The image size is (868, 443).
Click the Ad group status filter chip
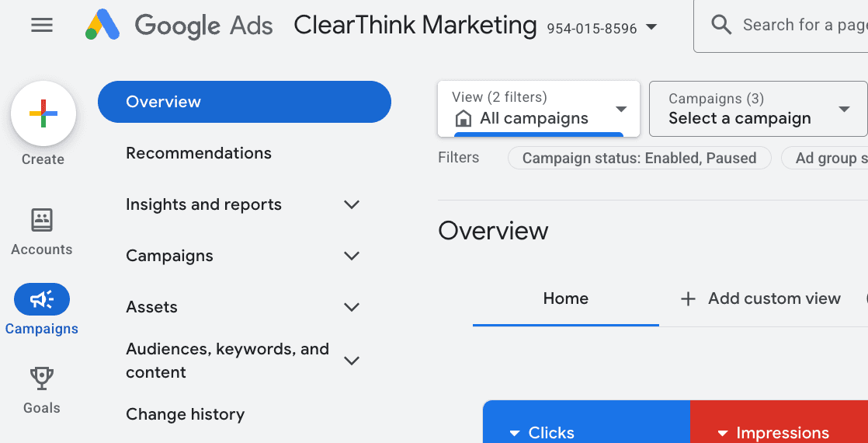tap(825, 158)
